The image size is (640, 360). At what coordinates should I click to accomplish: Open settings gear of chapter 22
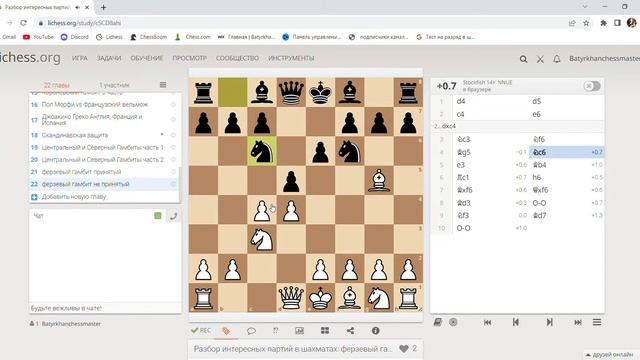pos(173,184)
